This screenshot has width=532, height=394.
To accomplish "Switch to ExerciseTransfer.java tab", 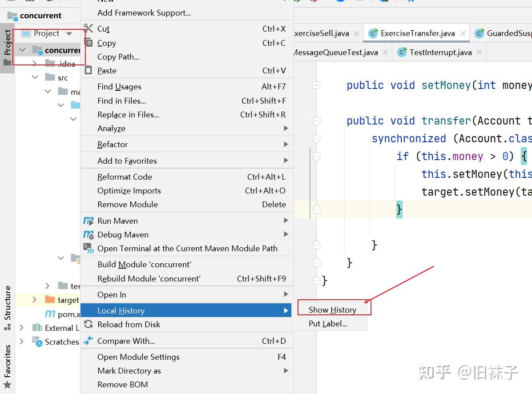I will (416, 33).
